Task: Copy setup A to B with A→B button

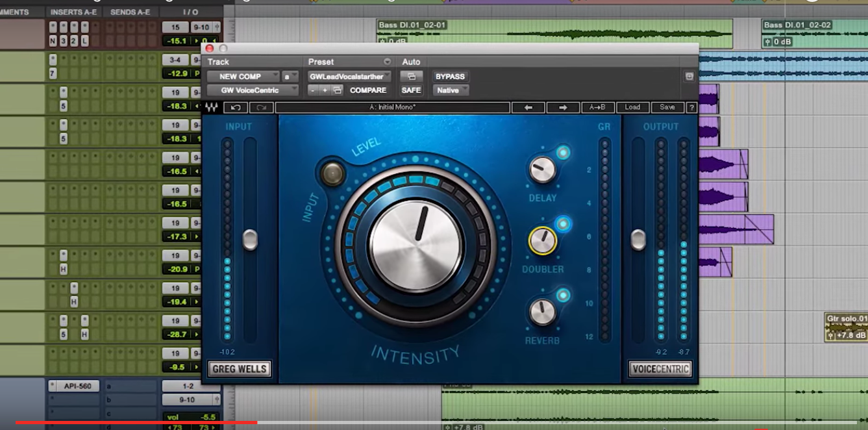Action: point(597,107)
